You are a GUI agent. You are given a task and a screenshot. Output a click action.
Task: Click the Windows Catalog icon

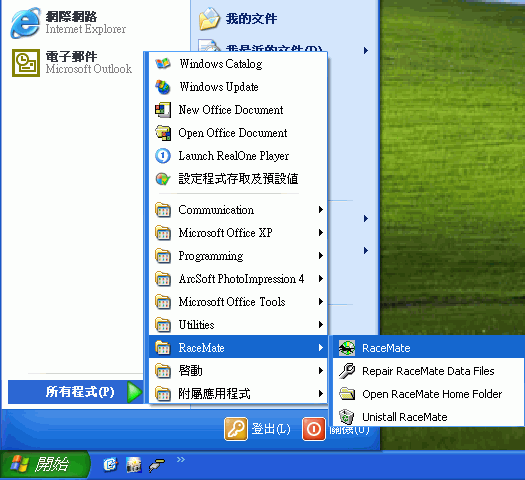(x=163, y=64)
